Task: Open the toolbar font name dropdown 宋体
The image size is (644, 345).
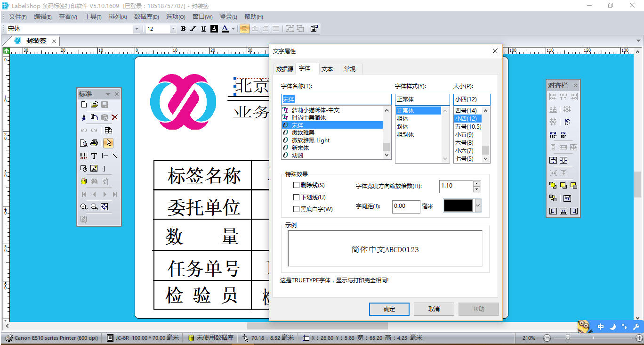Action: click(137, 29)
